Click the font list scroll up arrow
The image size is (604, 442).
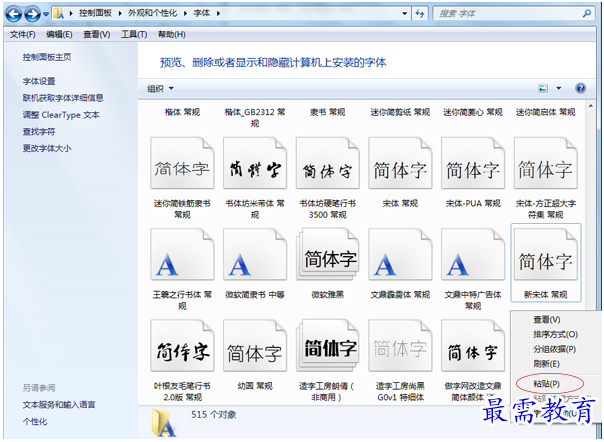(x=591, y=105)
